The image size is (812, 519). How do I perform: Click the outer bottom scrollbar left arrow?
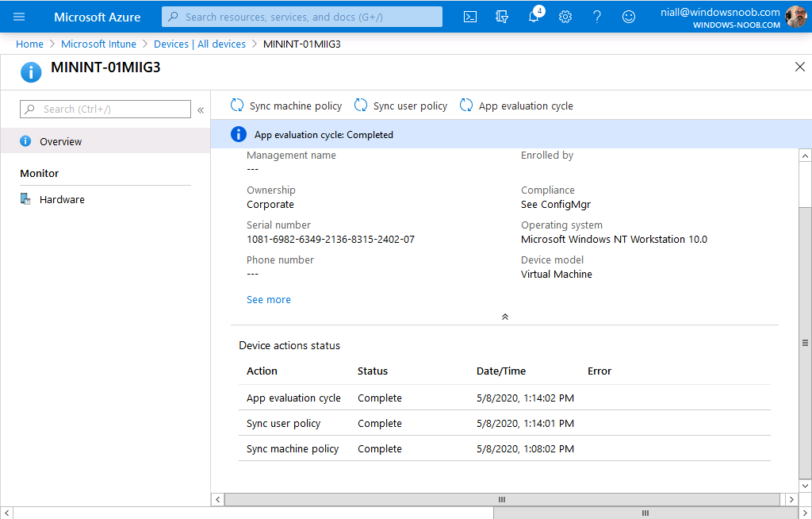6,513
